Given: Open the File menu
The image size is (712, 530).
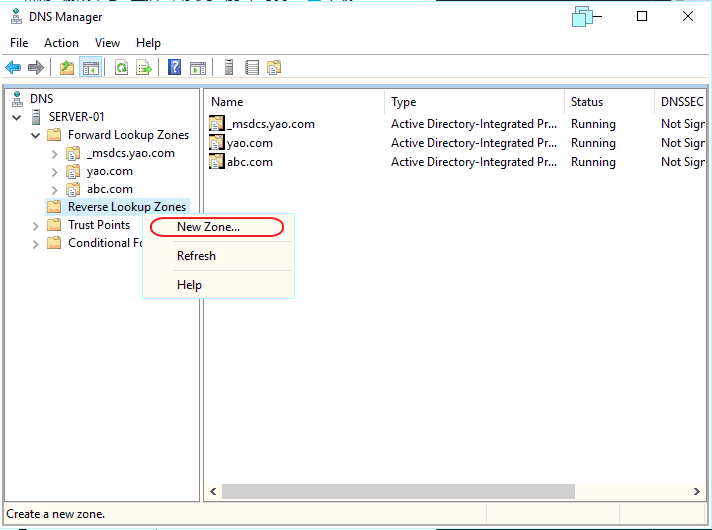Looking at the screenshot, I should coord(19,43).
